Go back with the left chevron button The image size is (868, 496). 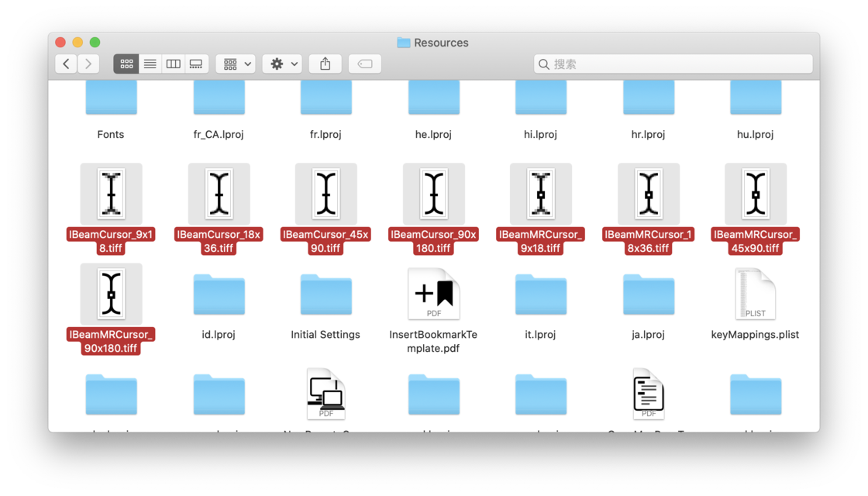click(x=66, y=64)
